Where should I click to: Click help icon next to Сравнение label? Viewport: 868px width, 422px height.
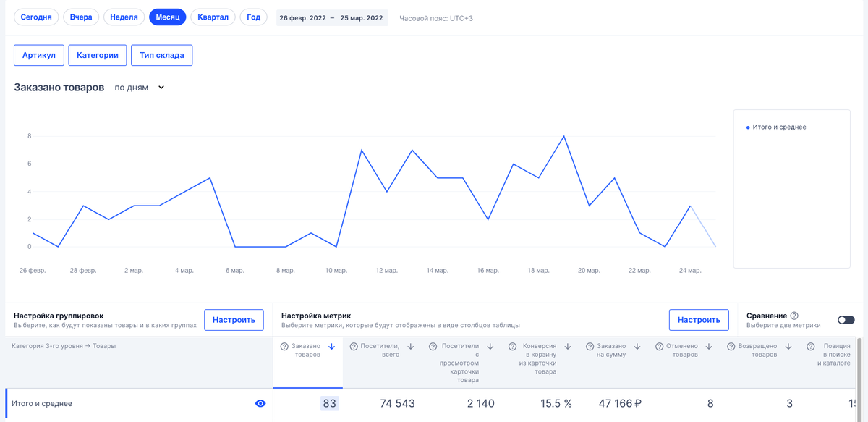coord(794,316)
